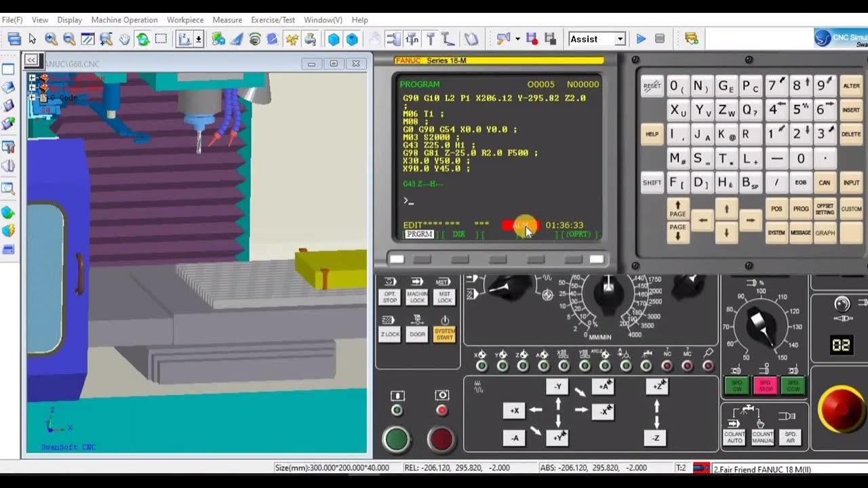Click the large dark red feed hold button
This screenshot has height=488, width=868.
coord(441,439)
